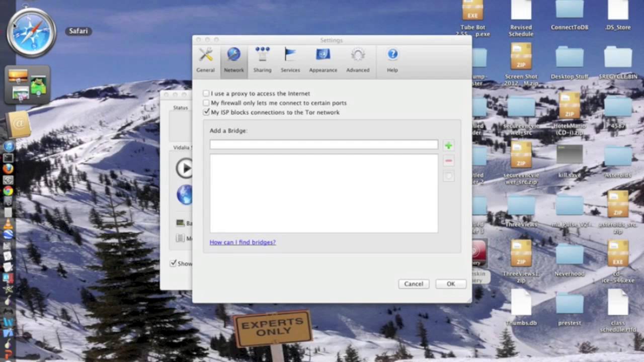Select the exe file ending in 546.exe
This screenshot has height=362, width=644.
618,261
